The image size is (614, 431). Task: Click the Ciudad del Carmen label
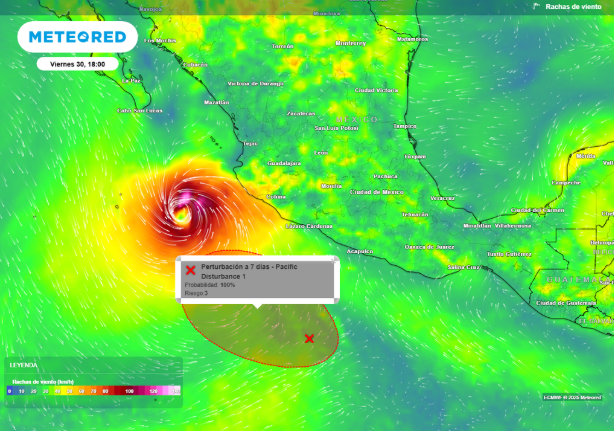538,210
